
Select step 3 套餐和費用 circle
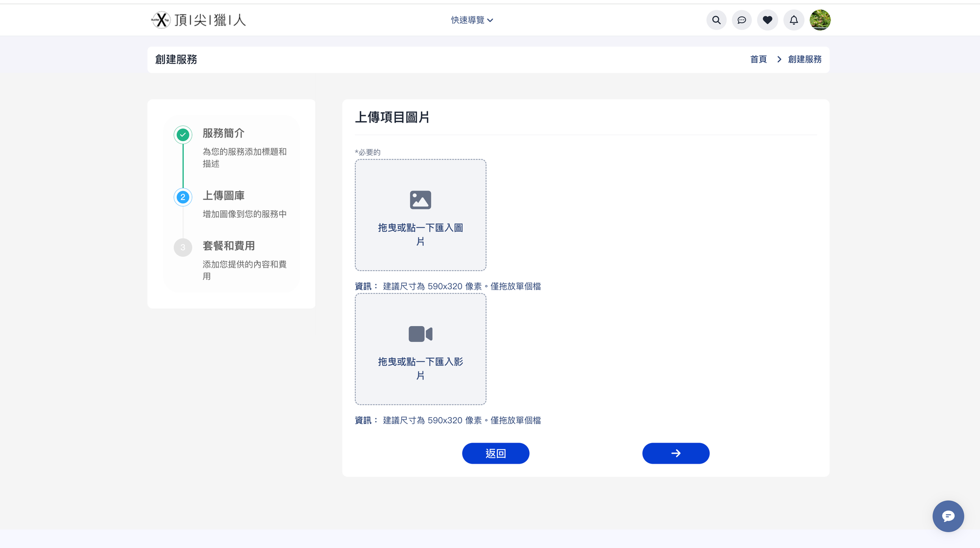[183, 248]
